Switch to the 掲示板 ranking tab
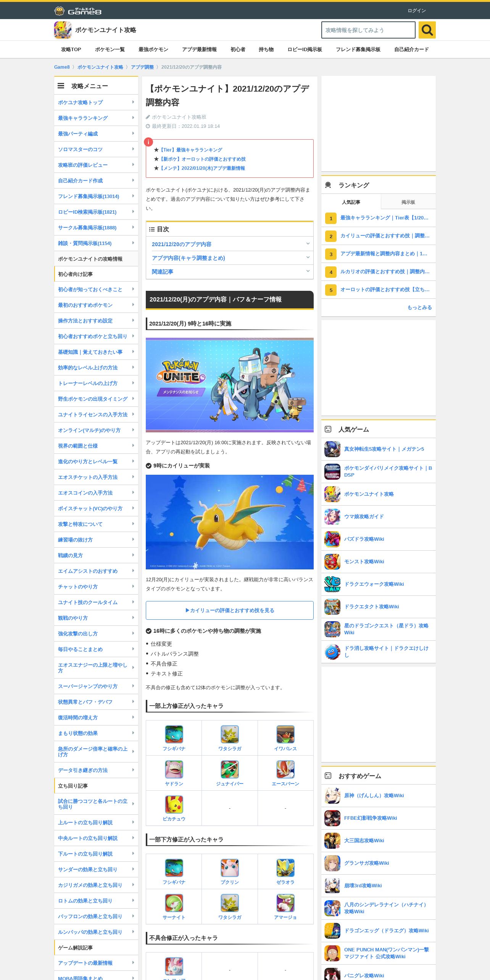Image resolution: width=490 pixels, height=980 pixels. click(x=408, y=202)
